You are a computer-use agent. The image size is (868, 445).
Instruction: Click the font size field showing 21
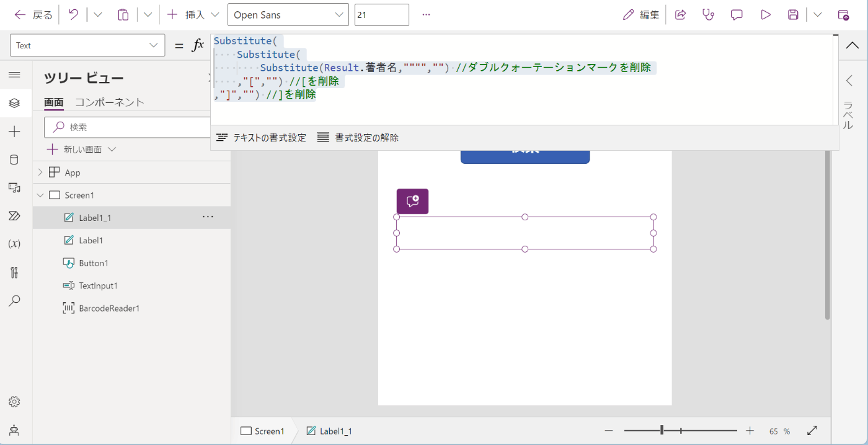(381, 15)
